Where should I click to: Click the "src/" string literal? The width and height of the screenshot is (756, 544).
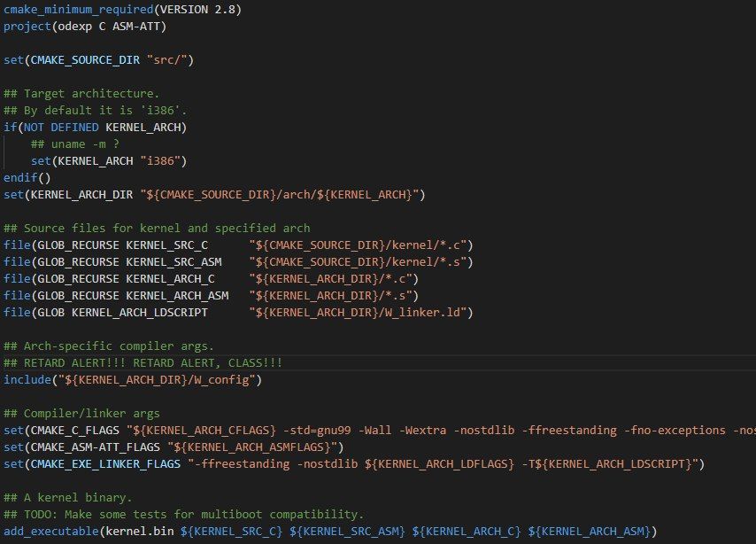166,60
